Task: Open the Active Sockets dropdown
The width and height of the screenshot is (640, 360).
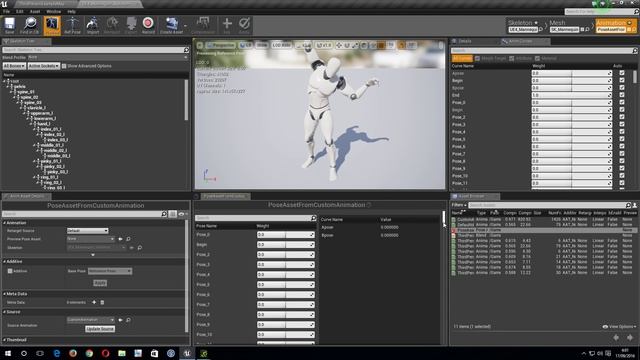Action: point(44,66)
